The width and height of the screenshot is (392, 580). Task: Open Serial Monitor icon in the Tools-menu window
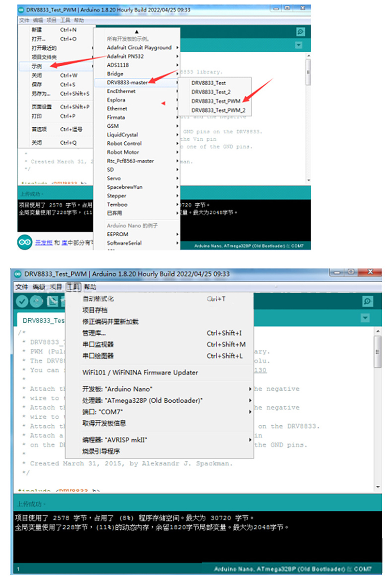(x=368, y=302)
